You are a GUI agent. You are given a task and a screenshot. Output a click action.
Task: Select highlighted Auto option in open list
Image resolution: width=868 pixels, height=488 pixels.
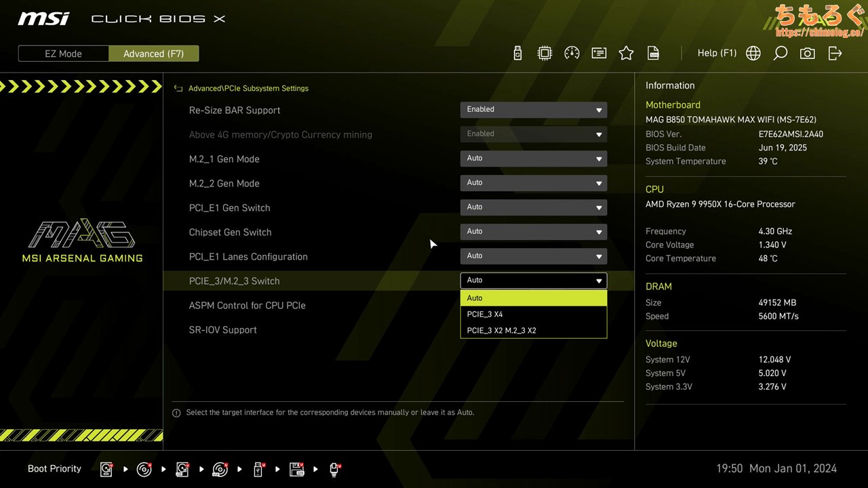(533, 298)
